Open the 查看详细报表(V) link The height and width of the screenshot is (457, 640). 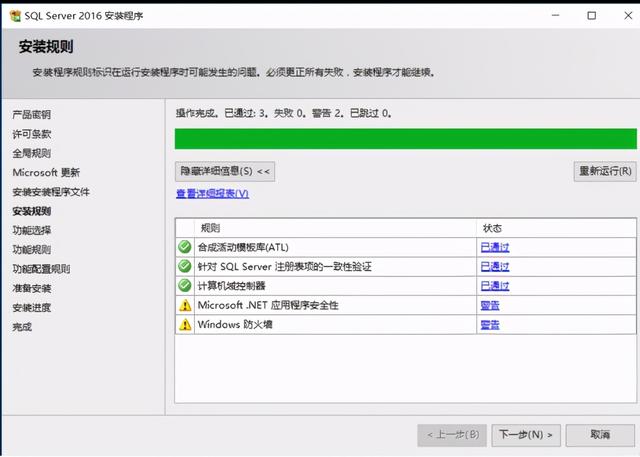coord(212,193)
